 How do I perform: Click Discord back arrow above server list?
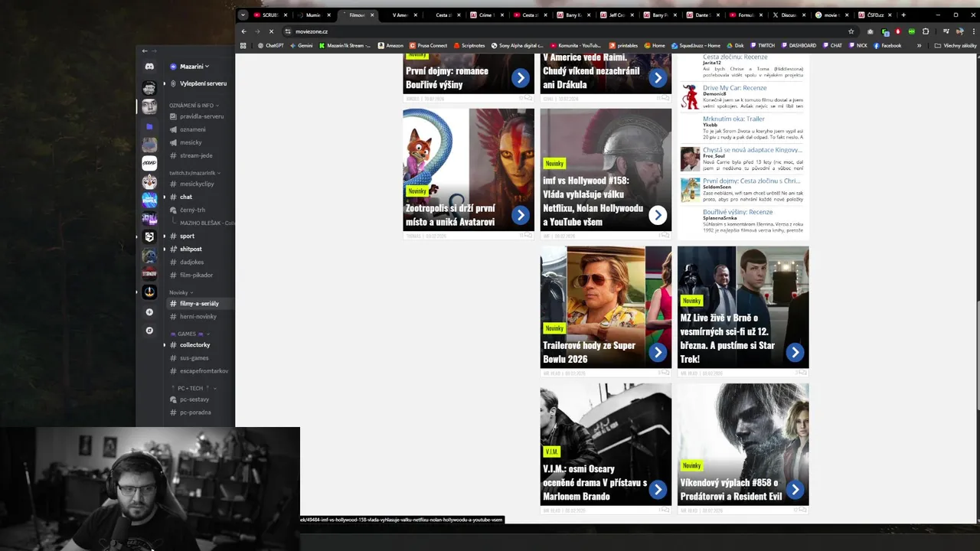pos(144,51)
